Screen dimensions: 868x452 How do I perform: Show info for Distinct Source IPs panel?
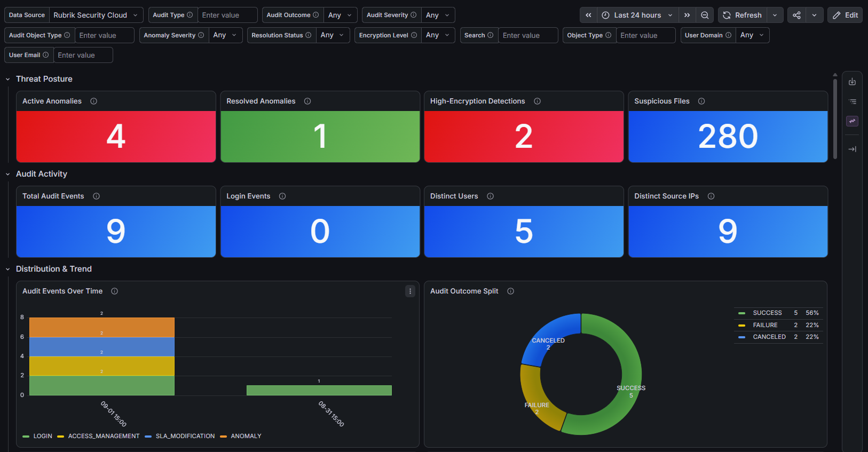click(711, 196)
